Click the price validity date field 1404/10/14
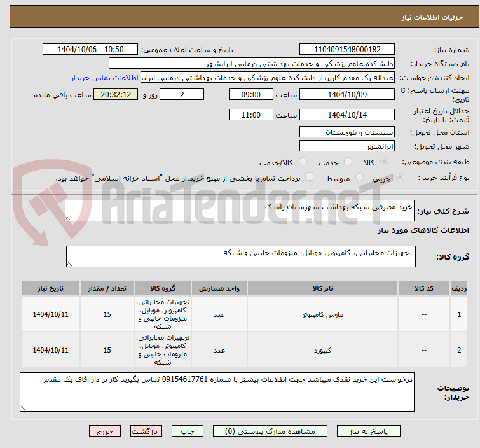 click(x=347, y=115)
